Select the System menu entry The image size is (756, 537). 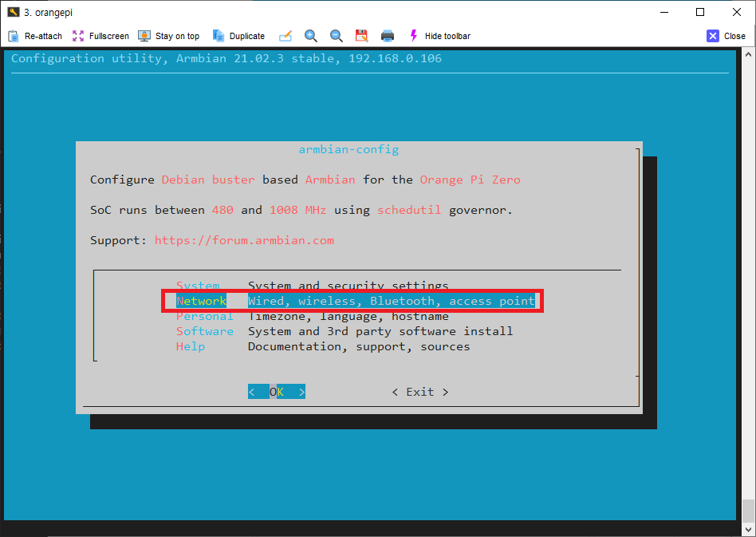pyautogui.click(x=198, y=285)
